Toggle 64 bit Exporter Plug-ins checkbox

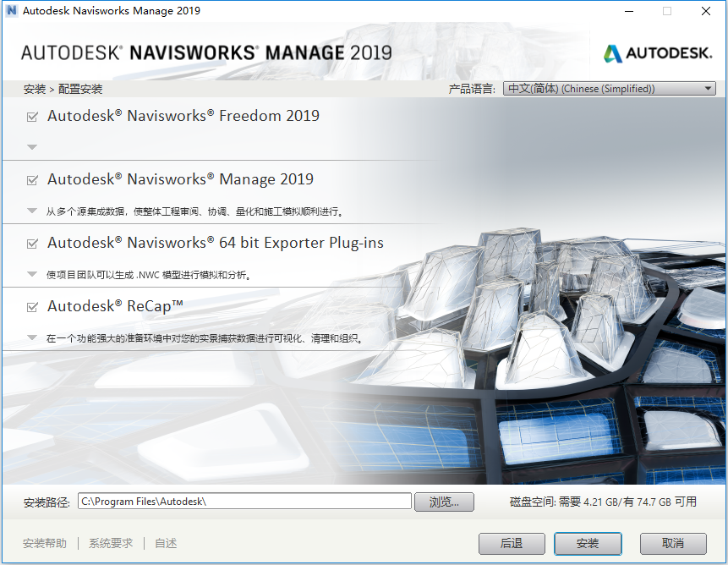pyautogui.click(x=32, y=244)
